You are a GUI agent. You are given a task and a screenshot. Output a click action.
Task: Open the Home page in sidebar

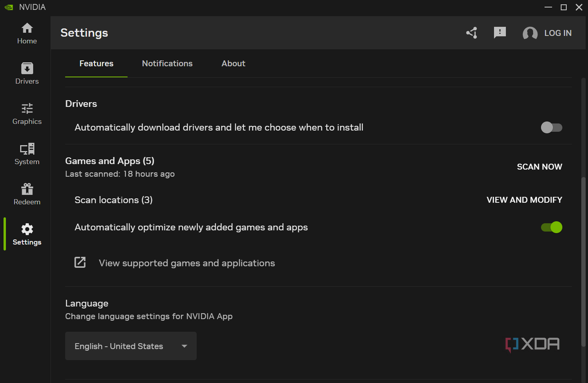click(27, 34)
